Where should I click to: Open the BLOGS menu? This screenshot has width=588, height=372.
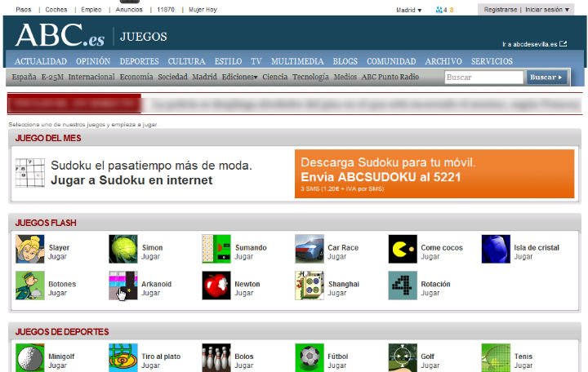[x=345, y=61]
